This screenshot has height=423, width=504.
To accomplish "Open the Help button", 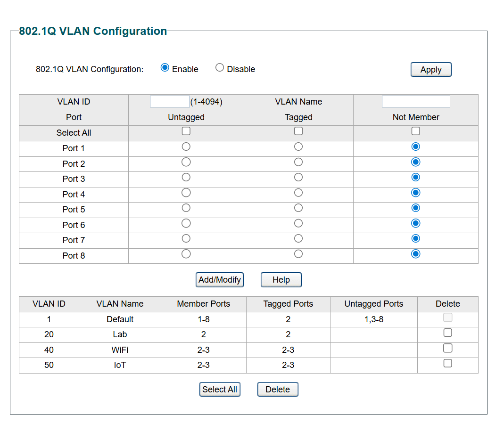I will pyautogui.click(x=281, y=280).
